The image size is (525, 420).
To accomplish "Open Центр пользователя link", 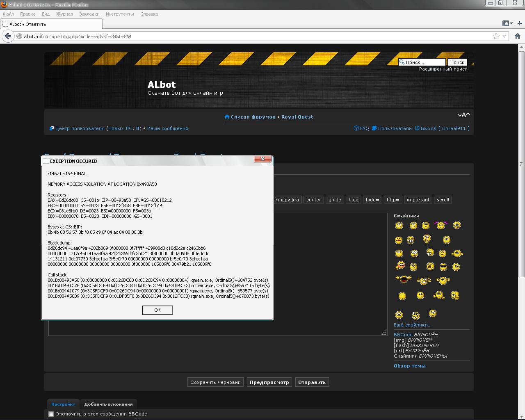I will [x=80, y=128].
